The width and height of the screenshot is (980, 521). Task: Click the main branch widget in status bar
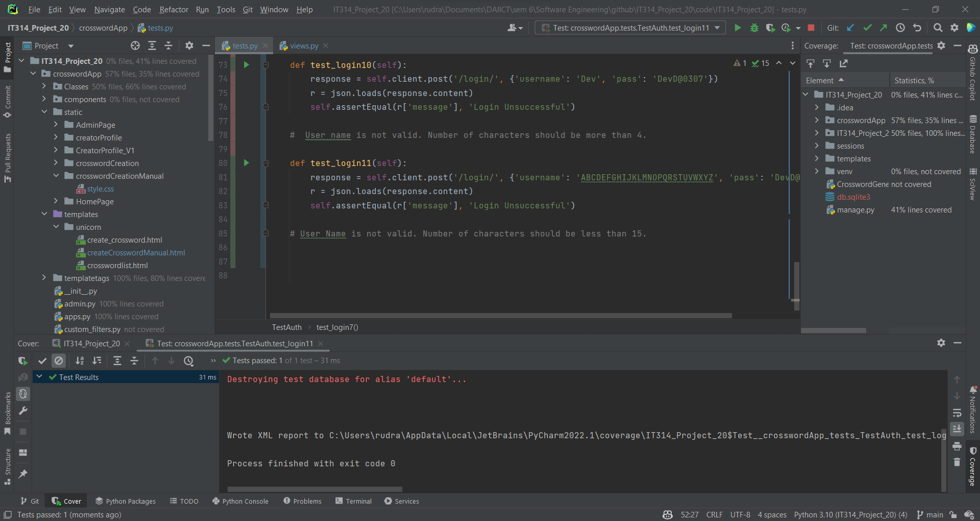point(930,514)
